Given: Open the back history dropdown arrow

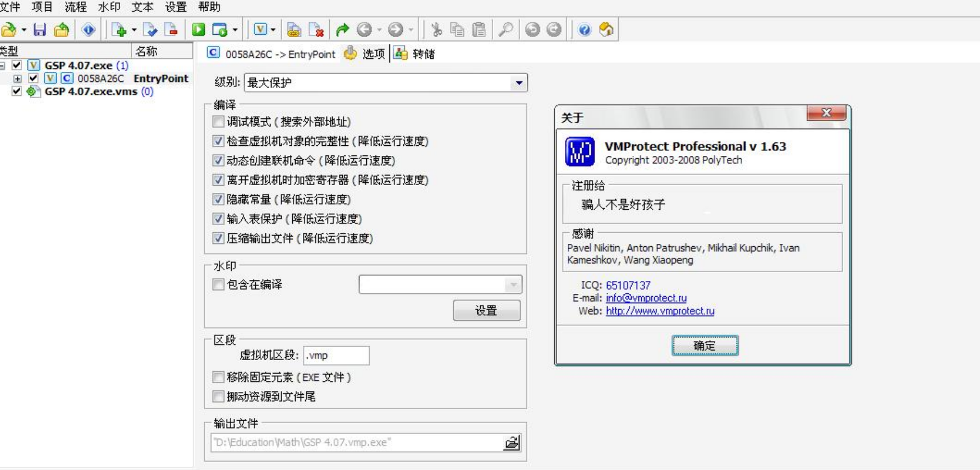Looking at the screenshot, I should point(379,30).
